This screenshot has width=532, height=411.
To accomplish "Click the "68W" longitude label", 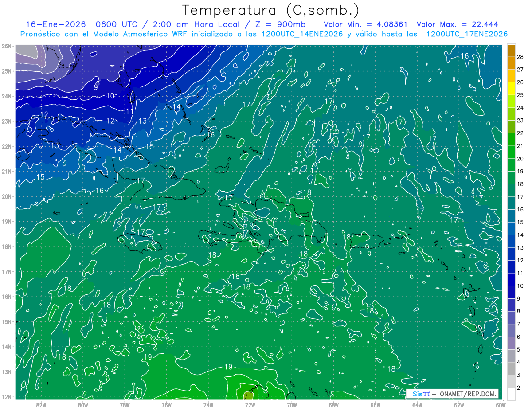I will (334, 405).
